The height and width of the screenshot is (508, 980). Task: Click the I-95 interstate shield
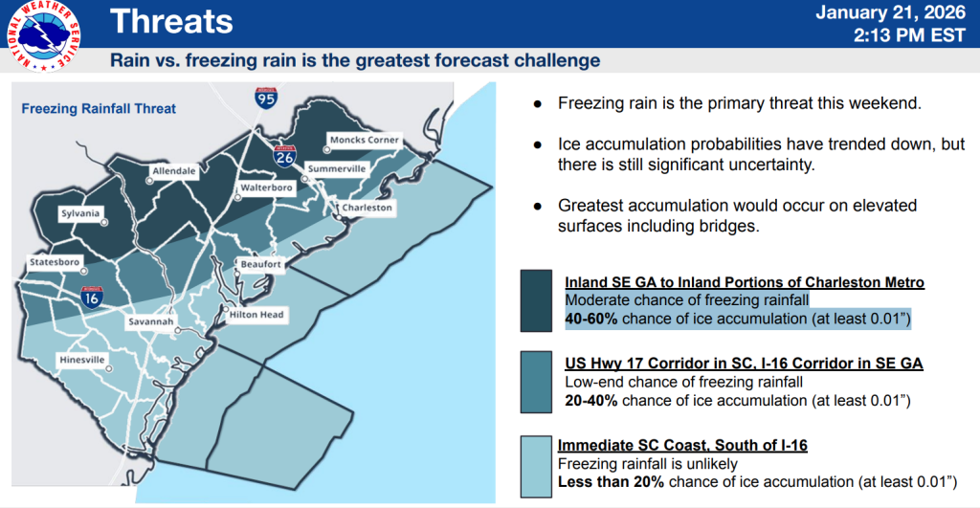point(263,96)
